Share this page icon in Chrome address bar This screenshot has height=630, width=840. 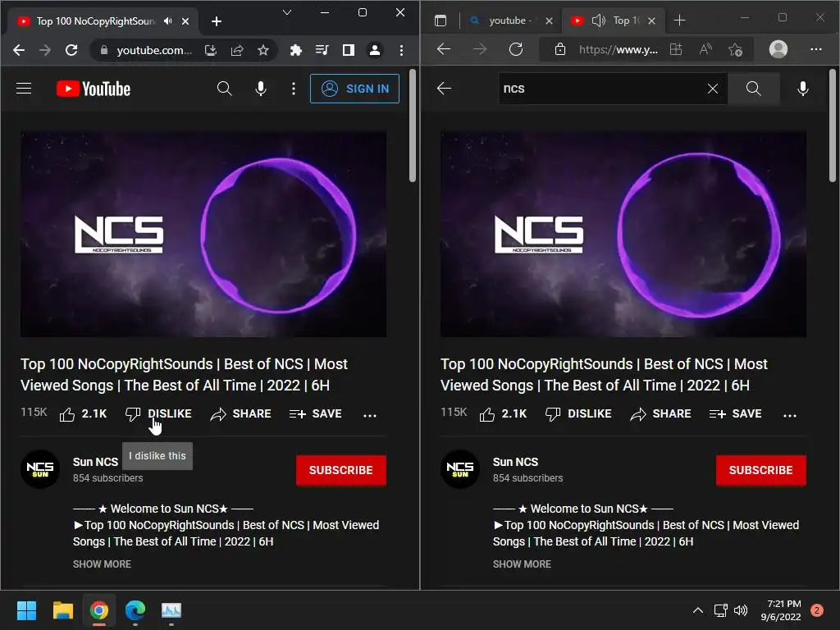point(237,50)
